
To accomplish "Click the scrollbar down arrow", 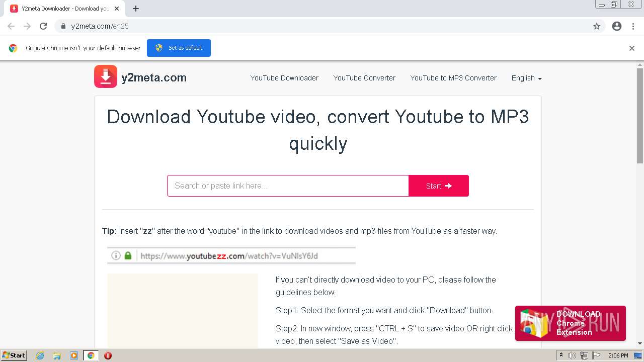I will [x=640, y=343].
